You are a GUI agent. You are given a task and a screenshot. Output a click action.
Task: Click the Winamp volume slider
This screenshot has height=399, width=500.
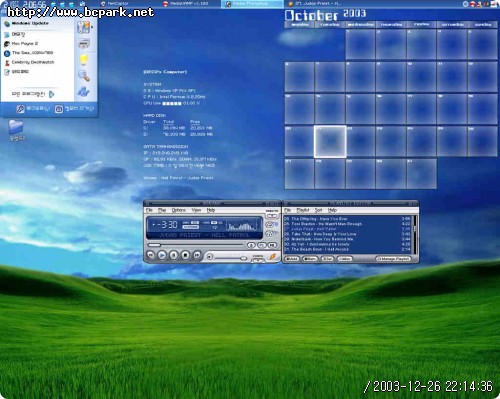click(x=231, y=258)
